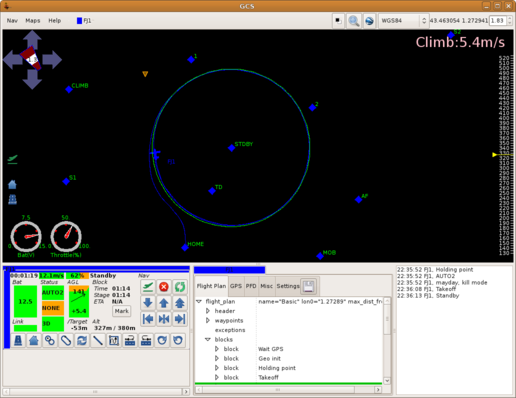Screen dimensions: 516x398
Task: Click the TD waypoint marker on the map
Action: 212,191
